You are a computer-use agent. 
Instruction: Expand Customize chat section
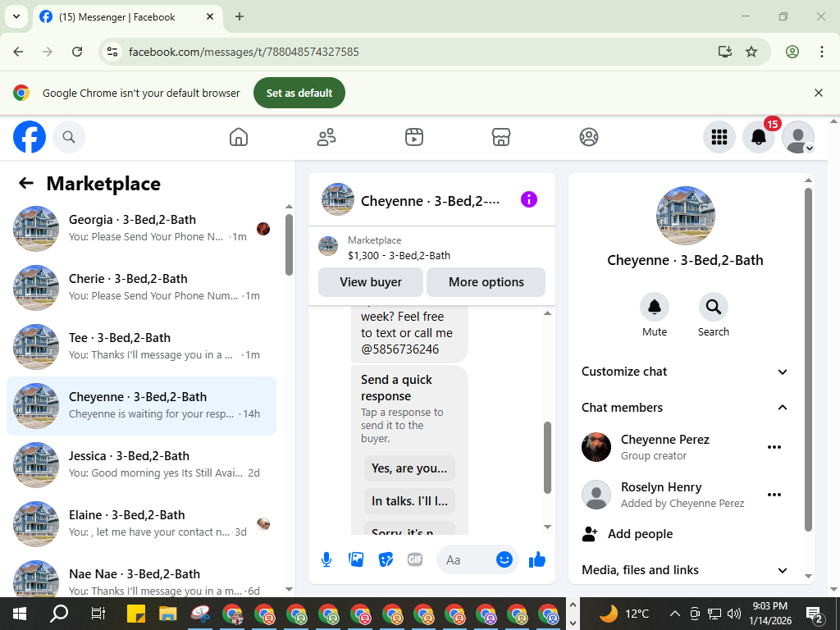coord(685,372)
